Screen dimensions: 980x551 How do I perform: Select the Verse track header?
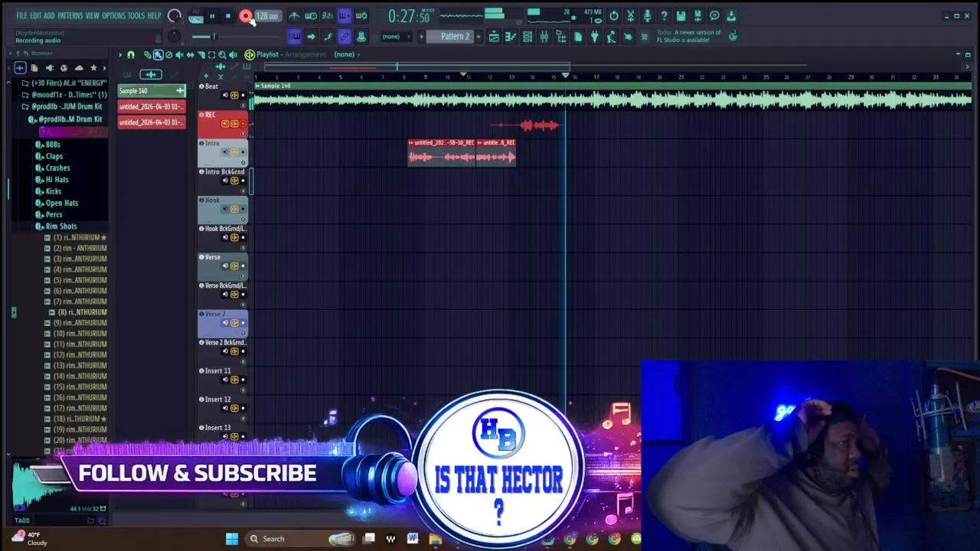click(x=223, y=266)
